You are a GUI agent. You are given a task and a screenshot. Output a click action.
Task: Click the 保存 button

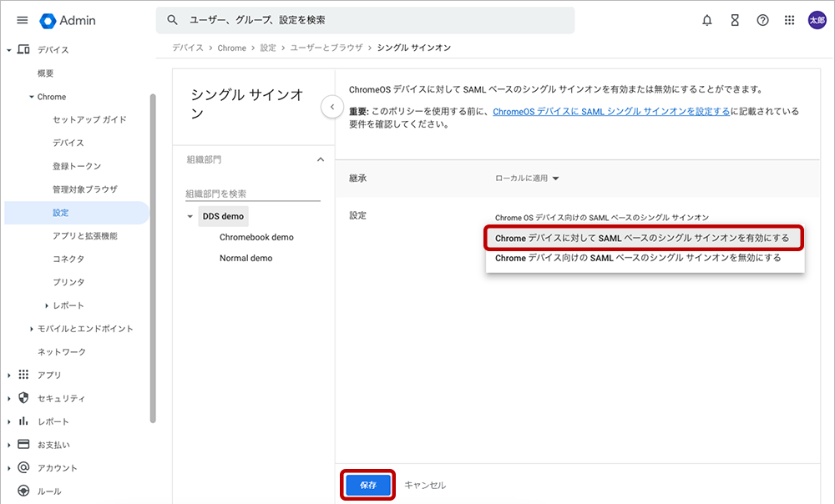[x=367, y=485]
